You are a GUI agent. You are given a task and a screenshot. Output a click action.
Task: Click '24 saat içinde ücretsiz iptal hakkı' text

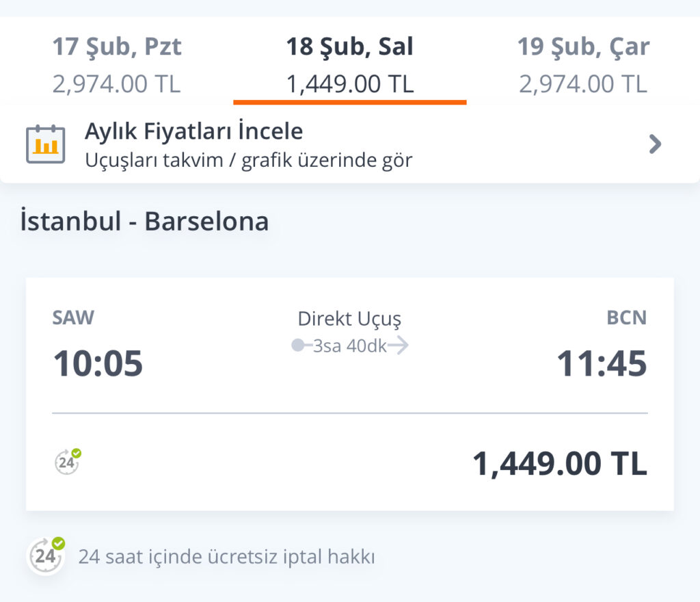[x=226, y=556]
